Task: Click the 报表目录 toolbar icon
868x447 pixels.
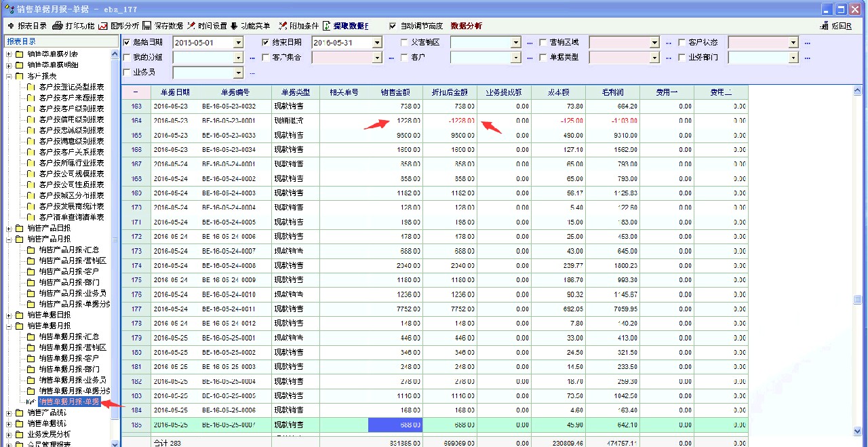Action: (x=11, y=26)
